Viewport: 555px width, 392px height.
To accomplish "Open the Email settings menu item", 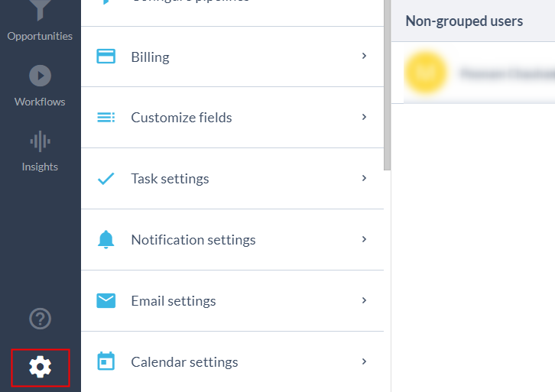I will point(174,301).
